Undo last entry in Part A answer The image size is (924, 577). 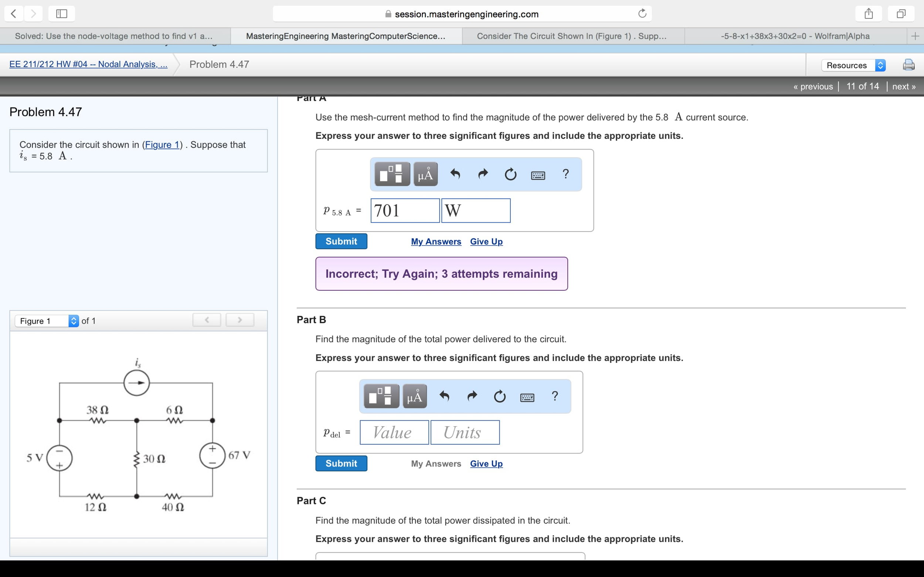click(x=455, y=174)
